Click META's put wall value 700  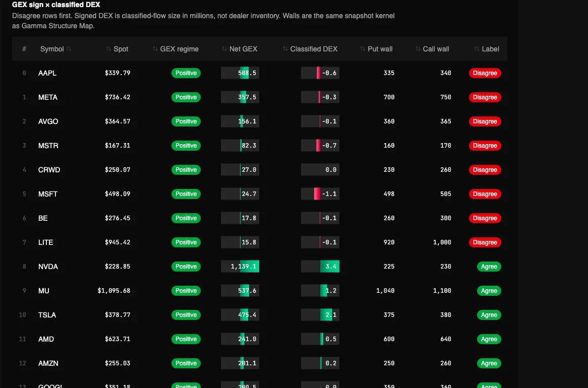pos(389,97)
